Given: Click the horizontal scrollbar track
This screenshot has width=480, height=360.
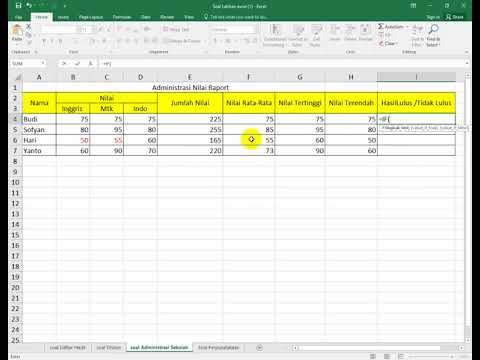Looking at the screenshot, I should tap(378, 348).
